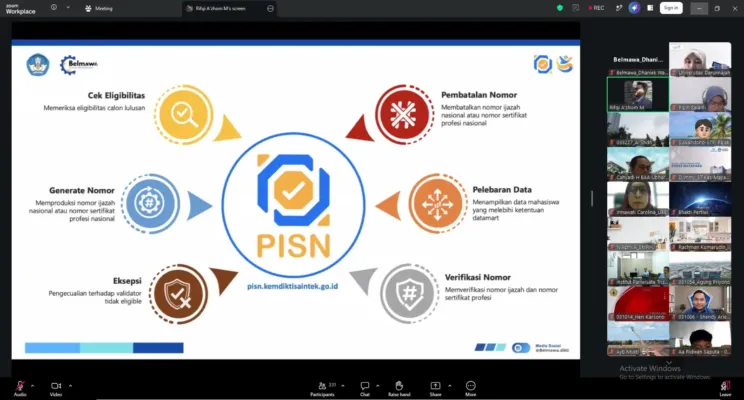The image size is (744, 400).
Task: Click the central PISN logo
Action: pos(293,205)
